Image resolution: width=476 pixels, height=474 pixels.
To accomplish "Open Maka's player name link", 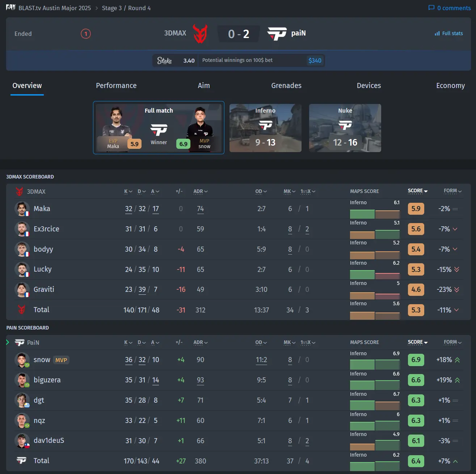I will [x=42, y=209].
